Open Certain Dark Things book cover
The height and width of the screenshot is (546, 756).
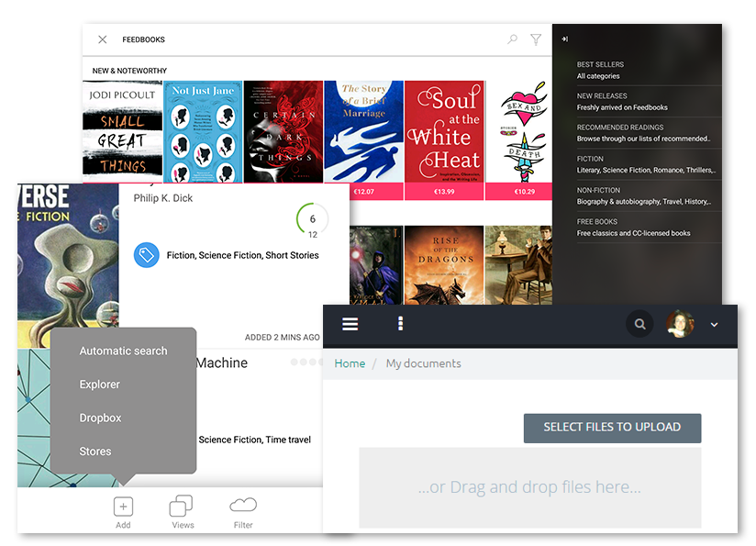[283, 131]
